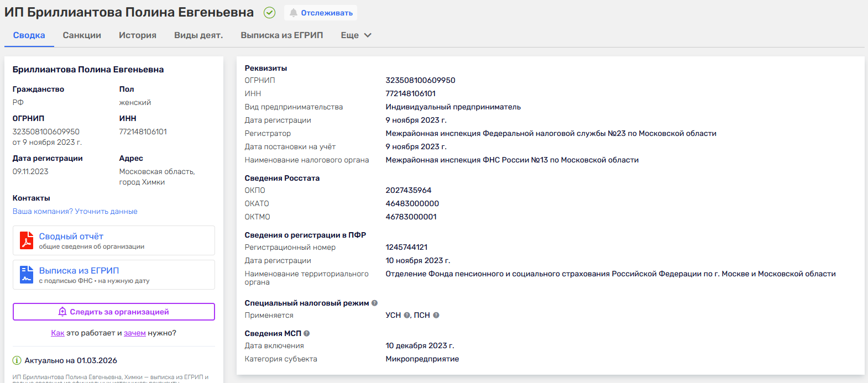
Task: Click help icon next to Специальный налоговый режим
Action: (x=374, y=303)
